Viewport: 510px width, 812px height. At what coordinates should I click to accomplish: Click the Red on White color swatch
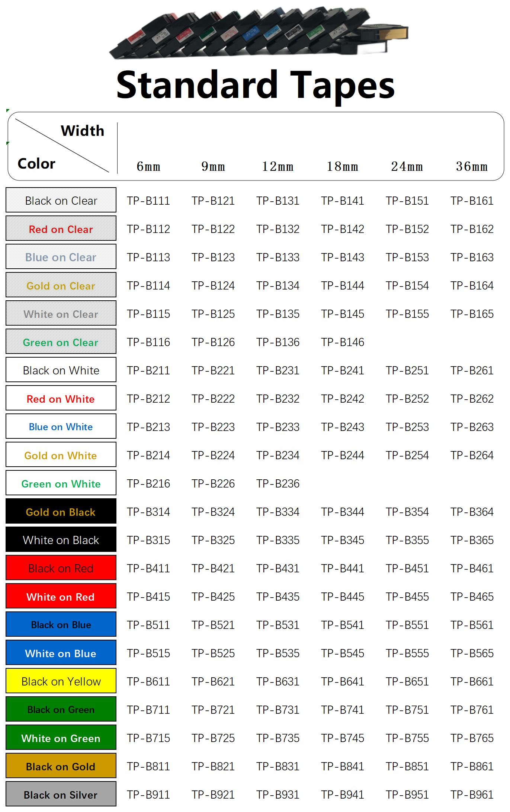[x=61, y=398]
